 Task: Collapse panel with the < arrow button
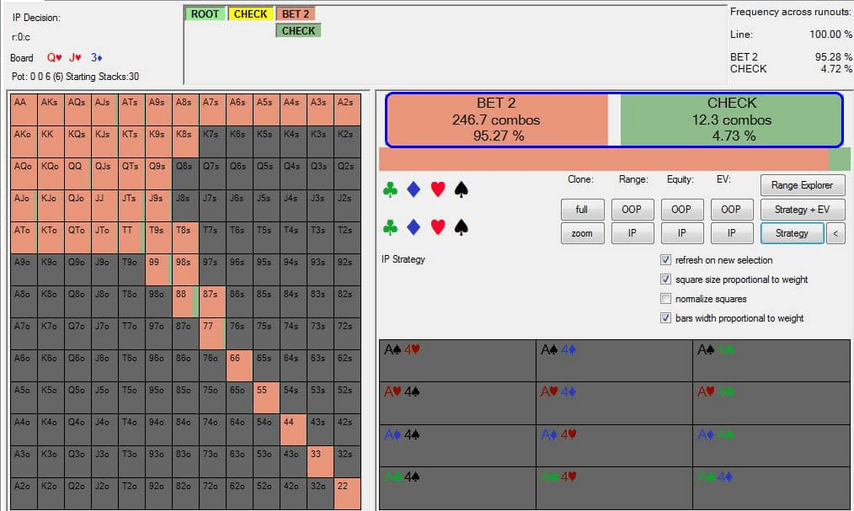(835, 233)
